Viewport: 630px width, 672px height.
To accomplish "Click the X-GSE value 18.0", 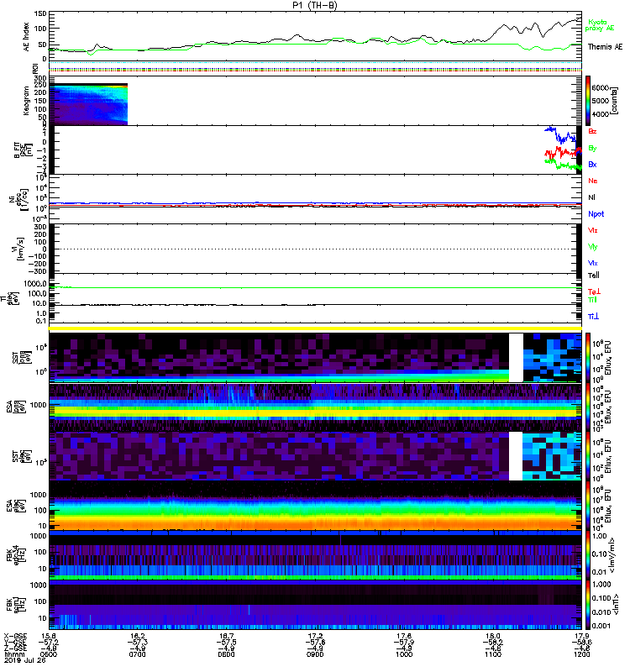I will coord(493,637).
